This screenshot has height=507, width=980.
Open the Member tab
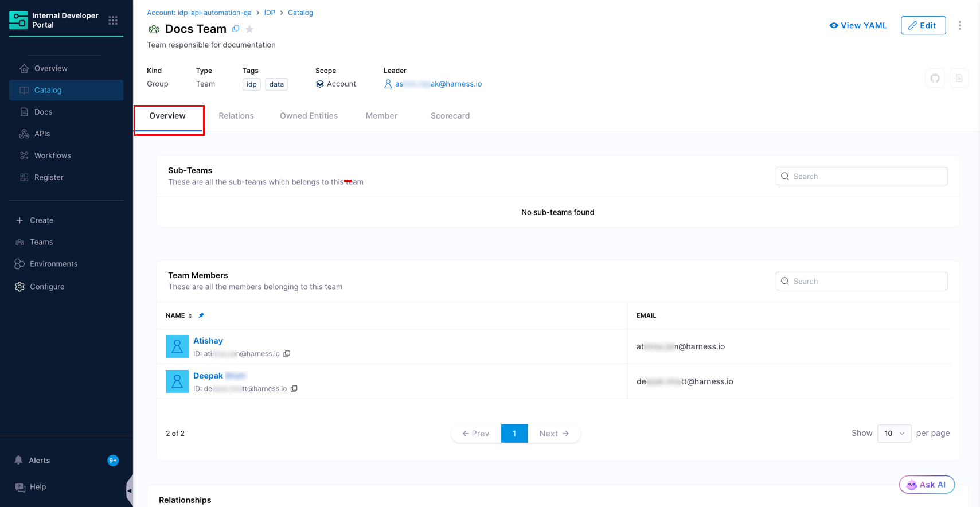click(x=381, y=116)
